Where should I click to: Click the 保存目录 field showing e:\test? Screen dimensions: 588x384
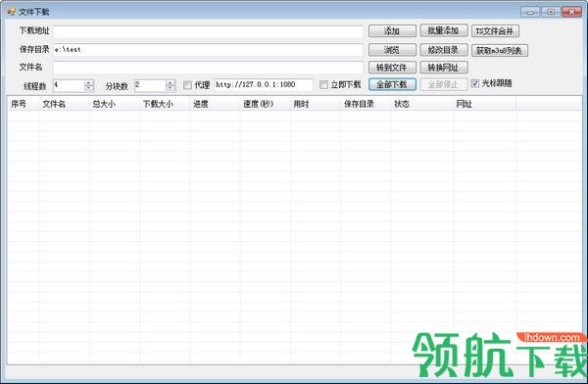[208, 50]
